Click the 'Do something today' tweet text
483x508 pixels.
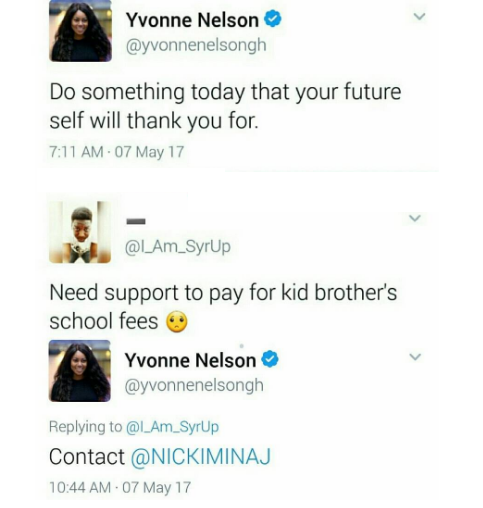[x=225, y=106]
